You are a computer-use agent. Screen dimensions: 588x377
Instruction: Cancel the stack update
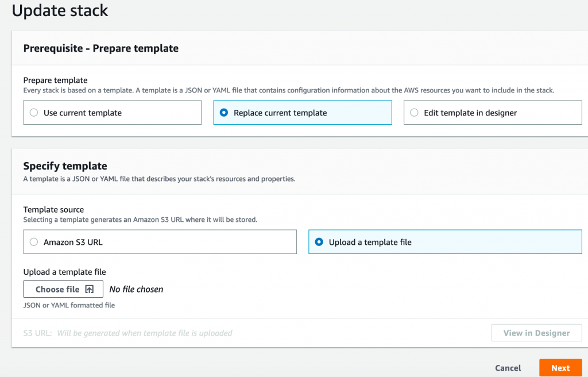point(508,368)
